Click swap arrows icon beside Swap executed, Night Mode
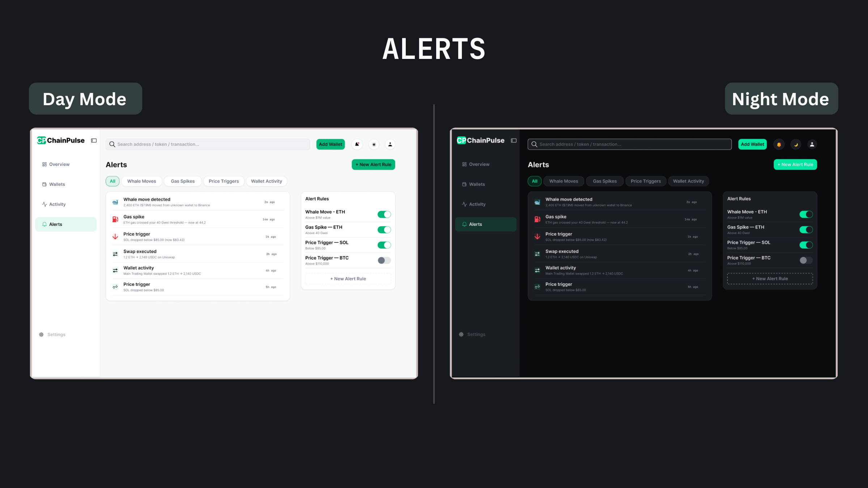This screenshot has width=868, height=488. click(537, 254)
